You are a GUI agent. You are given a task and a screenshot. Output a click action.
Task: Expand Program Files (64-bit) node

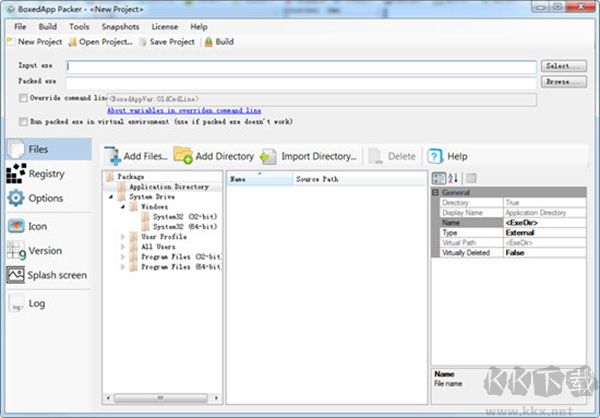123,267
